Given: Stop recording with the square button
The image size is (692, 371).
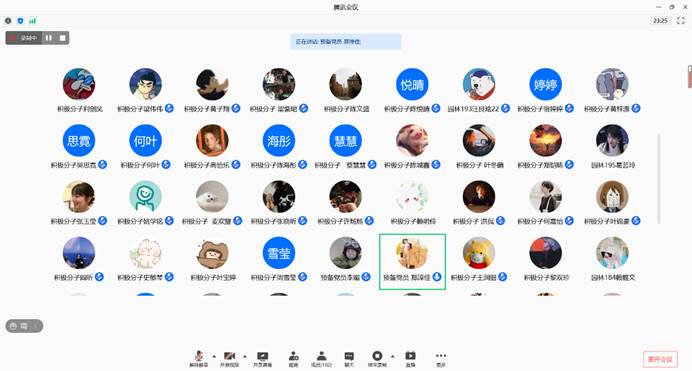Looking at the screenshot, I should pos(63,38).
